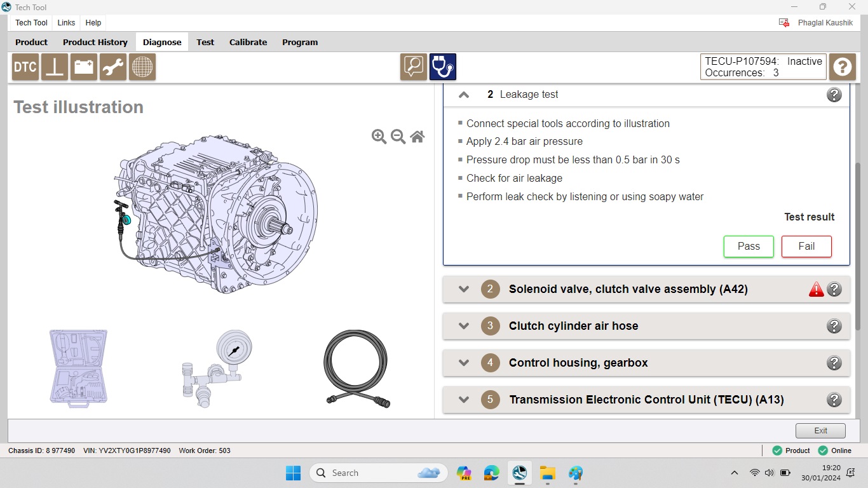
Task: Select the stethoscope diagnosis icon
Action: pyautogui.click(x=443, y=67)
